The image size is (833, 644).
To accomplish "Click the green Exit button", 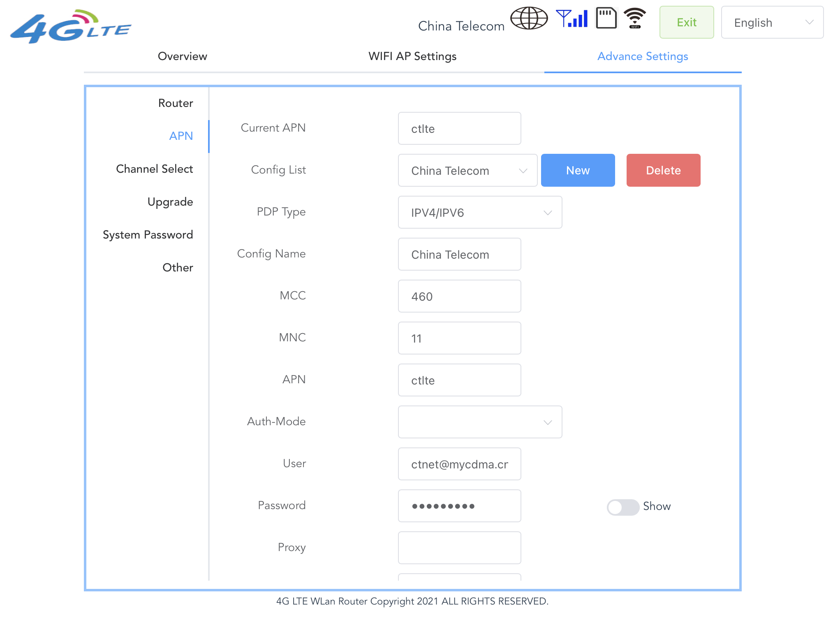I will [686, 23].
